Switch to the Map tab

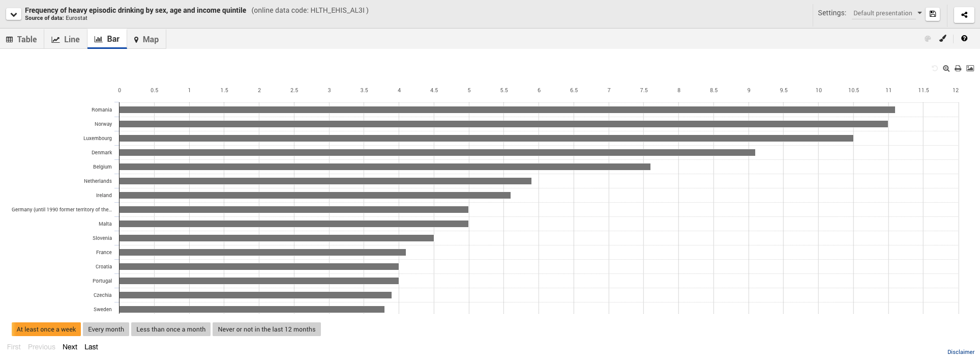(x=146, y=39)
